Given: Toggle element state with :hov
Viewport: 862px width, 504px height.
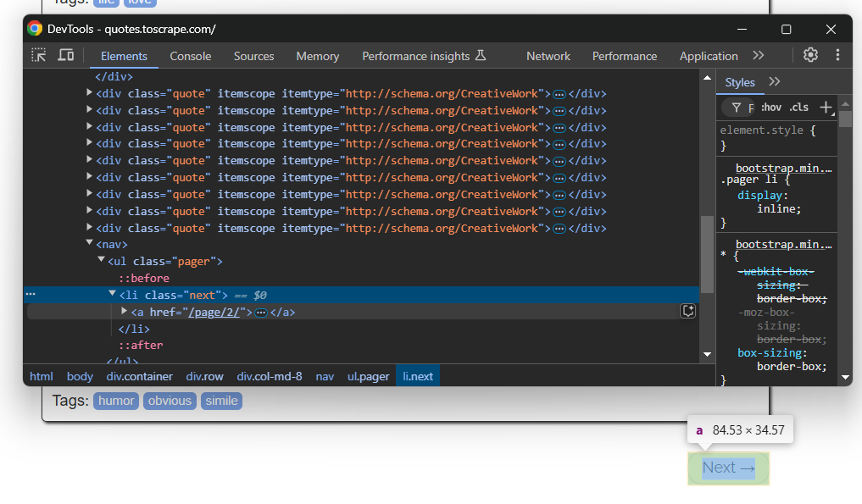Looking at the screenshot, I should click(770, 107).
